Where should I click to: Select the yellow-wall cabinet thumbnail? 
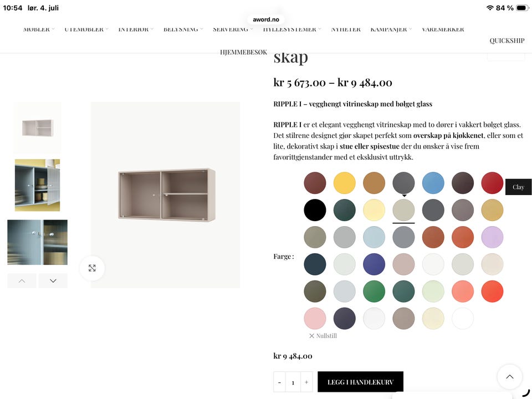[x=37, y=185]
